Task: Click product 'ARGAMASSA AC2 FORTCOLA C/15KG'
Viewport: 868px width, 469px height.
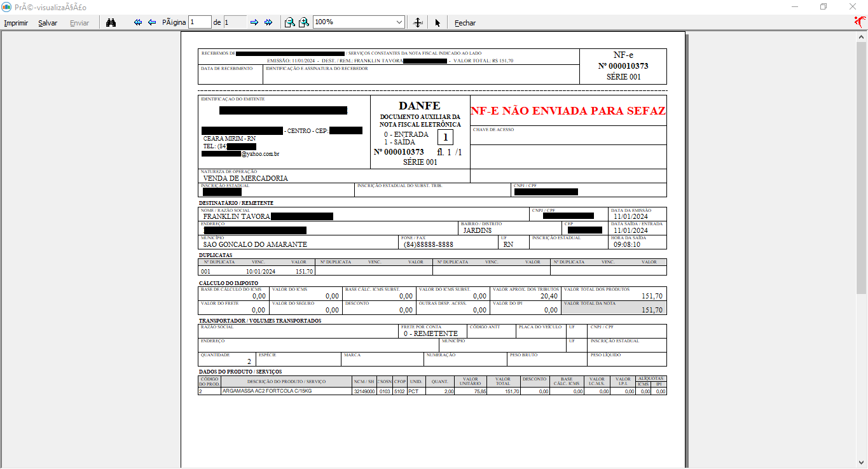Action: 267,391
